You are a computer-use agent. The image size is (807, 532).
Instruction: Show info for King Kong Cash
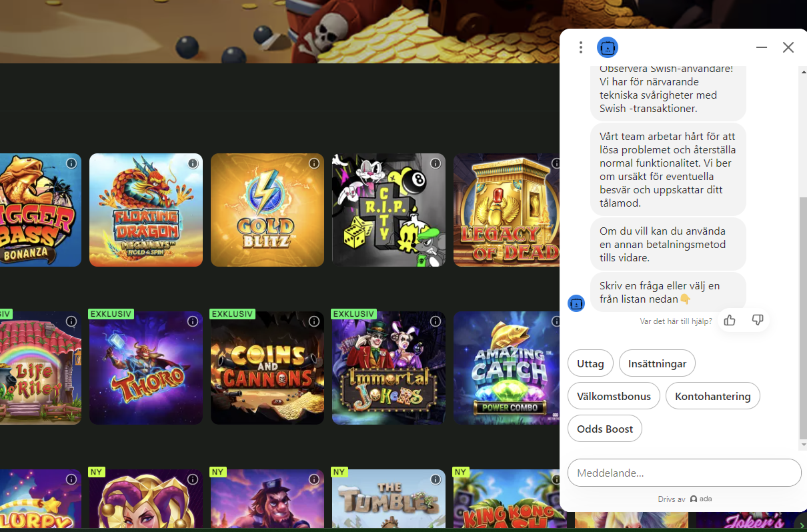[x=556, y=479]
